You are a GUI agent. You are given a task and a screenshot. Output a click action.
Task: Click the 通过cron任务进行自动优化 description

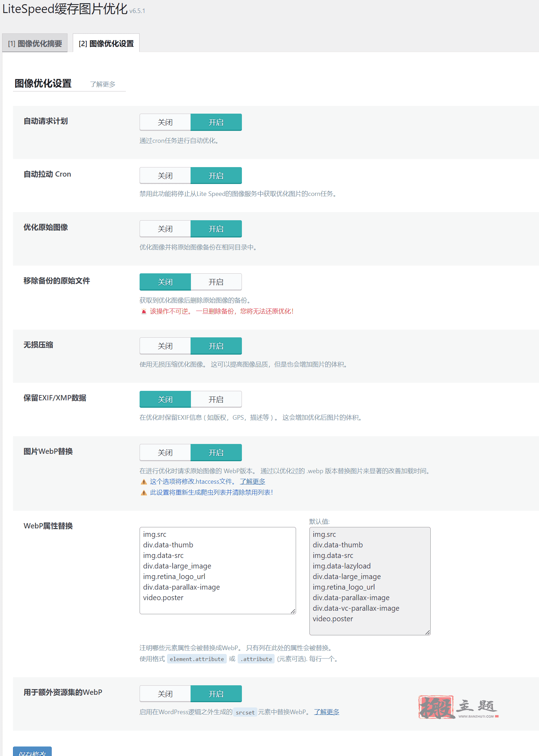pos(180,140)
